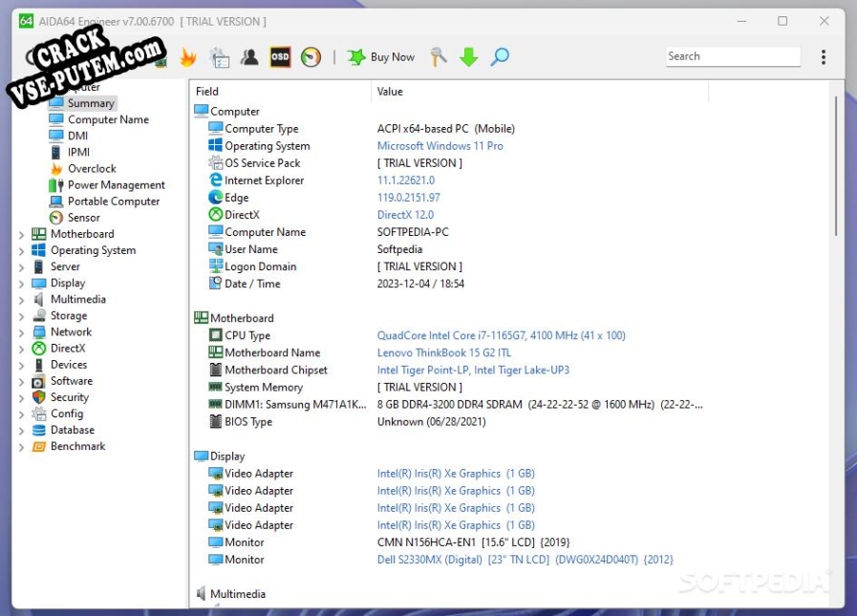
Task: Select Overclock in the sidebar tree
Action: point(92,169)
